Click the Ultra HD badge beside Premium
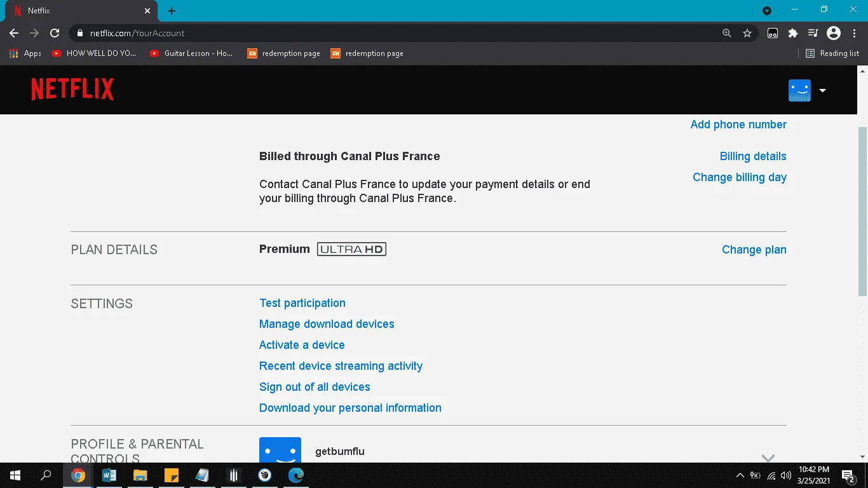Image resolution: width=868 pixels, height=488 pixels. click(x=351, y=249)
